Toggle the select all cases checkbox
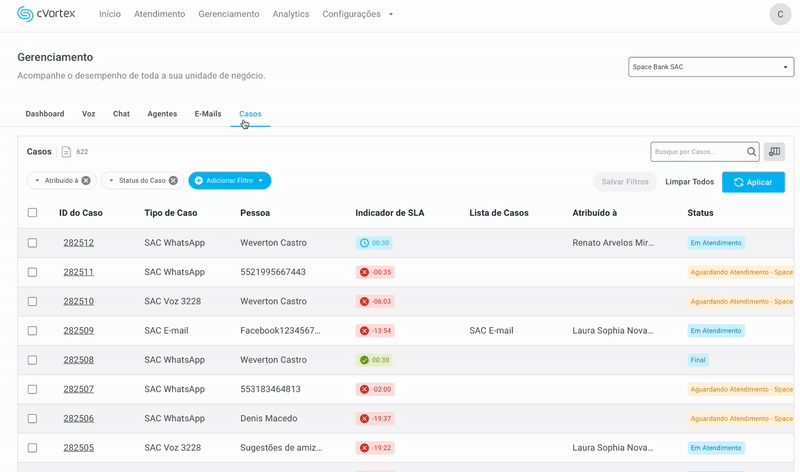 [x=32, y=213]
